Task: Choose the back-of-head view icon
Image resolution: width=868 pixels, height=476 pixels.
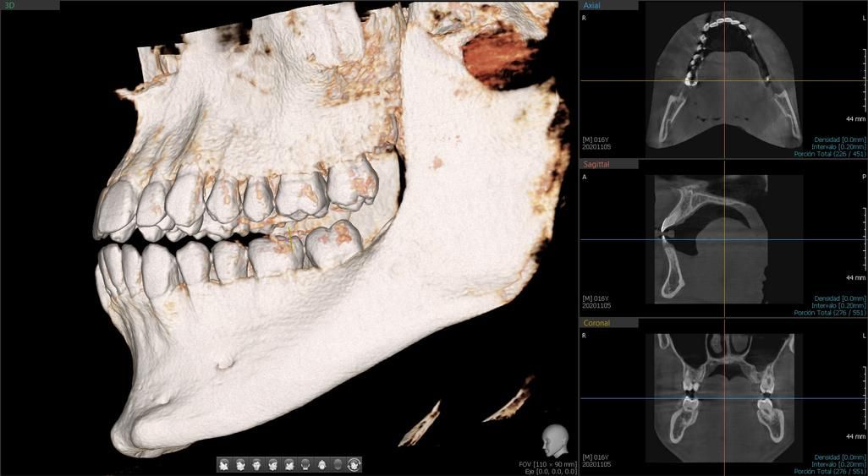Action: (x=305, y=464)
